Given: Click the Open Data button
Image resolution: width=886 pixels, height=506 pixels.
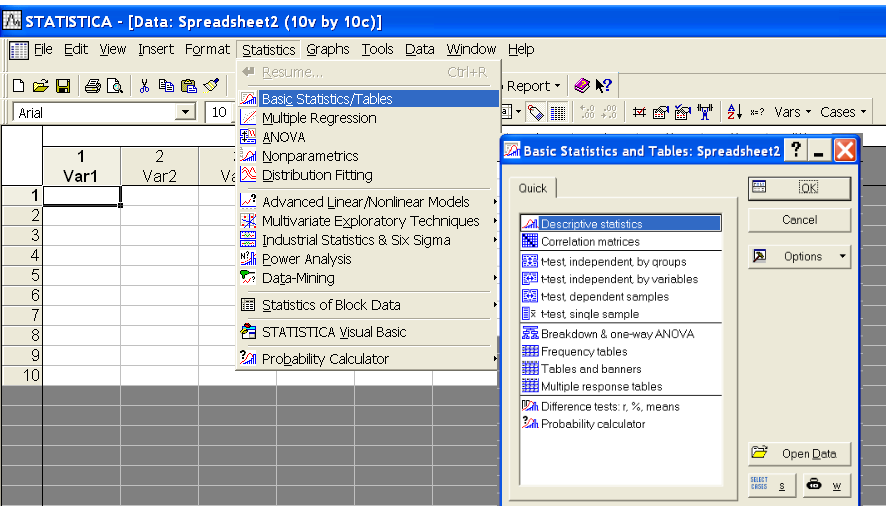Looking at the screenshot, I should pos(799,453).
